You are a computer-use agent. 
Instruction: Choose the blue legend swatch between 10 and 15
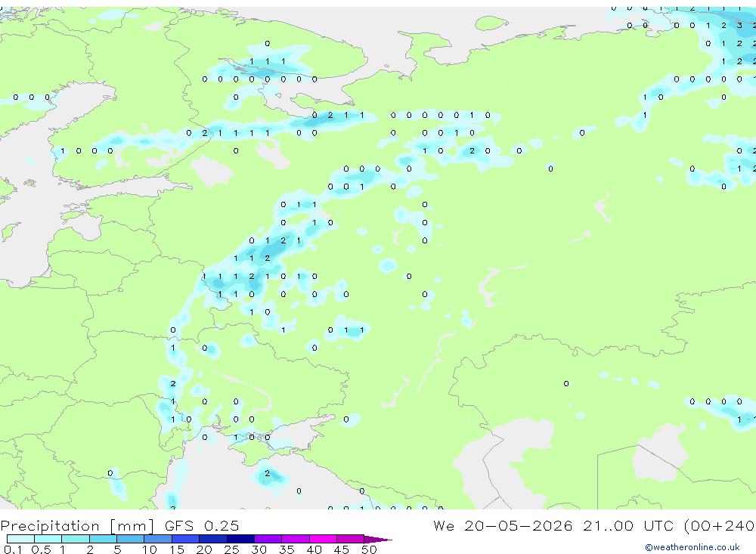[x=158, y=539]
